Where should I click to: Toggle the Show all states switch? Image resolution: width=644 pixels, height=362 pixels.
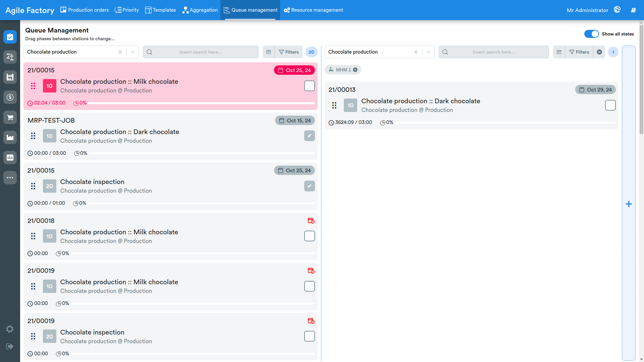click(x=591, y=34)
